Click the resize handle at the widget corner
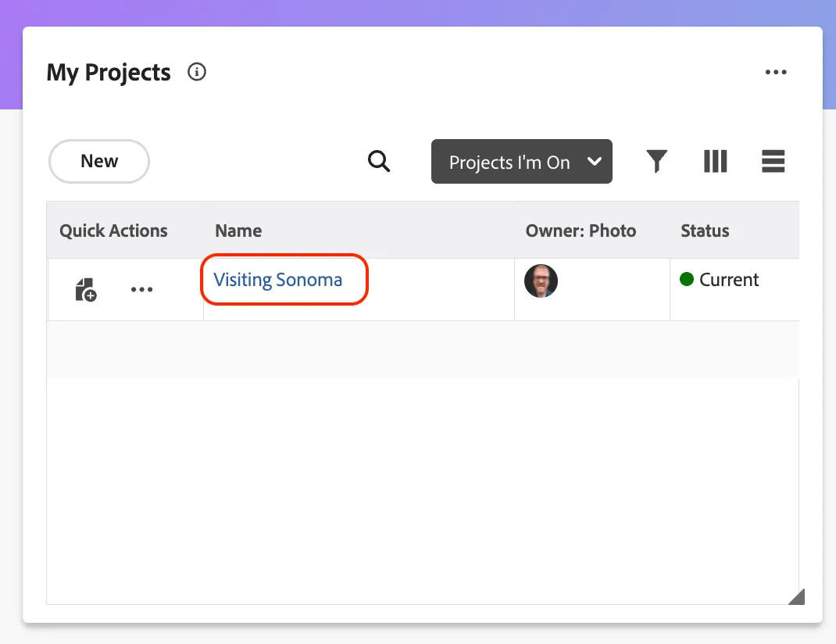This screenshot has height=644, width=836. (797, 596)
